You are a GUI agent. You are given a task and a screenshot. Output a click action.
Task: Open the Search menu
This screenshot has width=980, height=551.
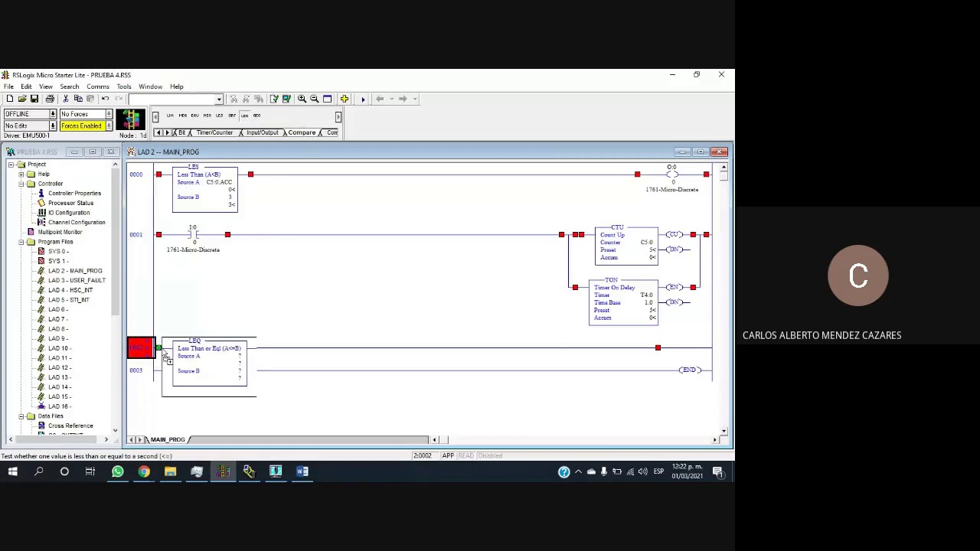(69, 86)
